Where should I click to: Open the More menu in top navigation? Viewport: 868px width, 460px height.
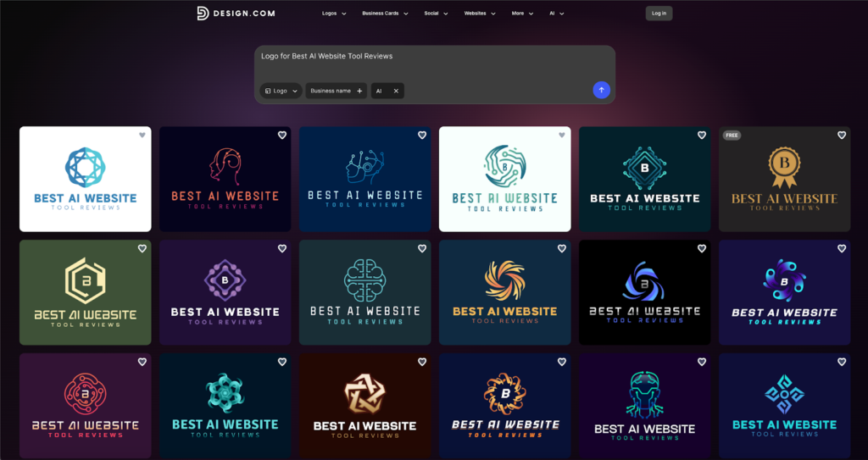click(522, 14)
